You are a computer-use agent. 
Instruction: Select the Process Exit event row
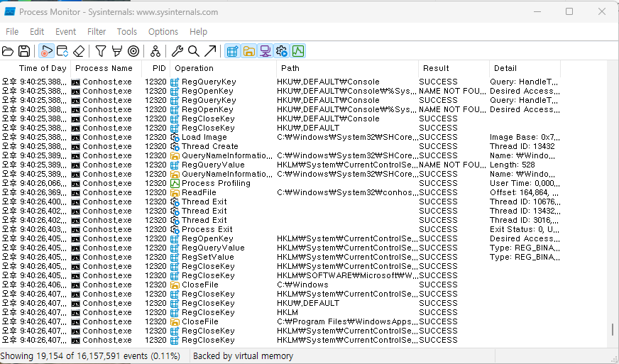[x=207, y=229]
